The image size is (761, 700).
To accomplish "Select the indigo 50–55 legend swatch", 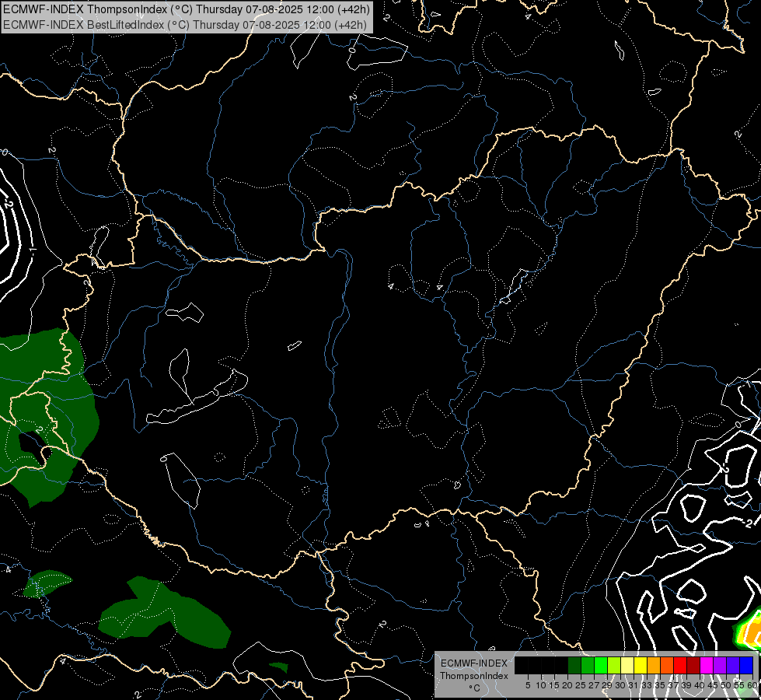I will click(x=733, y=665).
